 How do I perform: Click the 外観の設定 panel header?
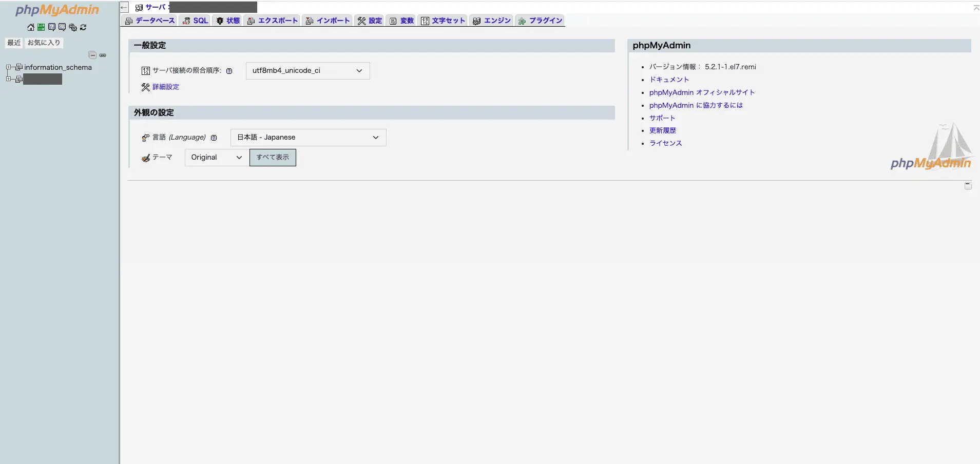(x=371, y=113)
